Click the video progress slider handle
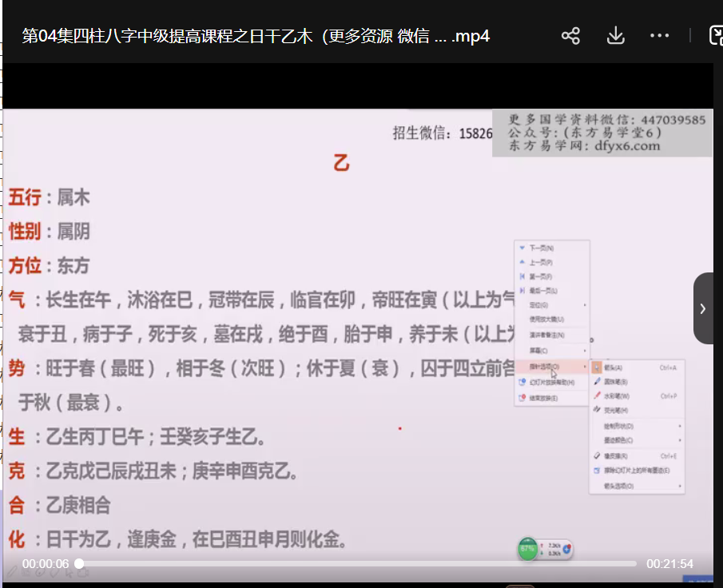The height and width of the screenshot is (588, 723). coord(79,563)
